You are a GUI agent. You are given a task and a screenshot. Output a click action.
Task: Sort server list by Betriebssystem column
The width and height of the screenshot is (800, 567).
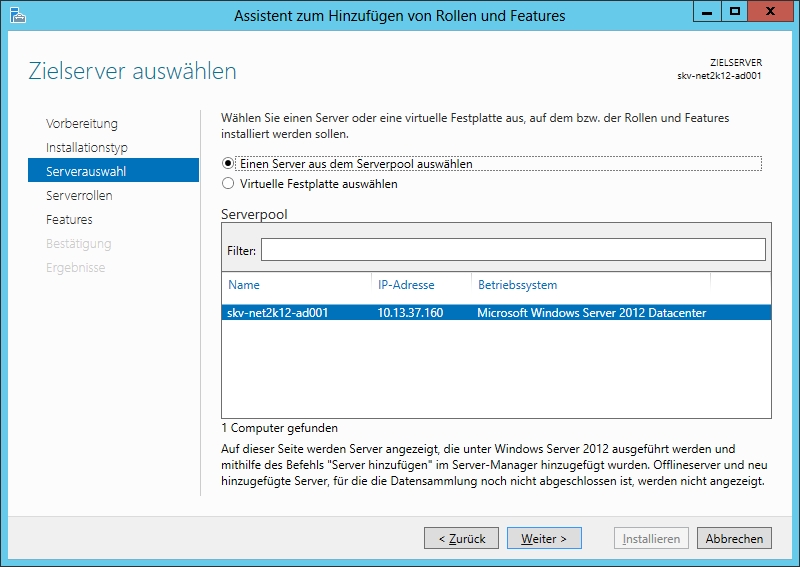click(517, 285)
